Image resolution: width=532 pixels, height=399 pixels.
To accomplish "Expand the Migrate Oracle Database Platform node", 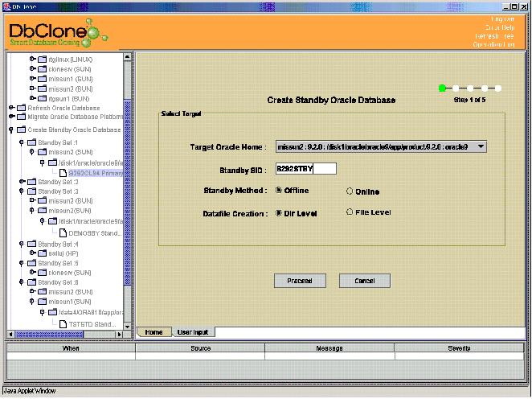I will (x=11, y=117).
